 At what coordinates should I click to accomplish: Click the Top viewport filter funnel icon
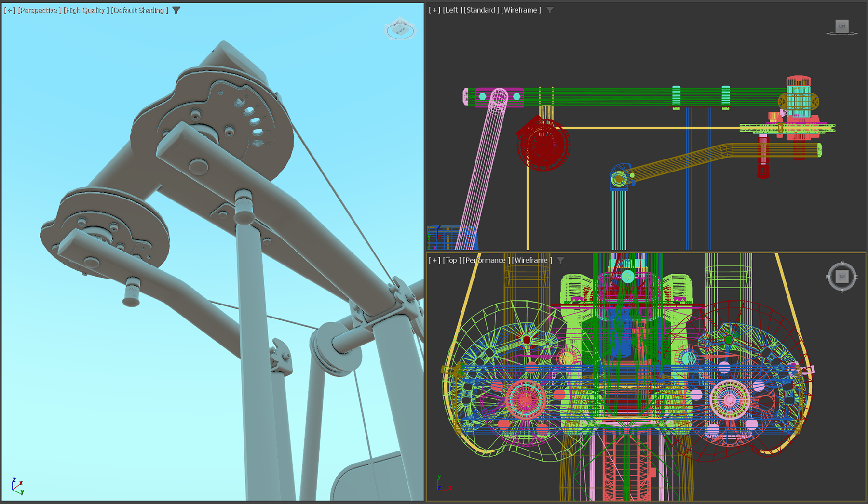pos(560,260)
